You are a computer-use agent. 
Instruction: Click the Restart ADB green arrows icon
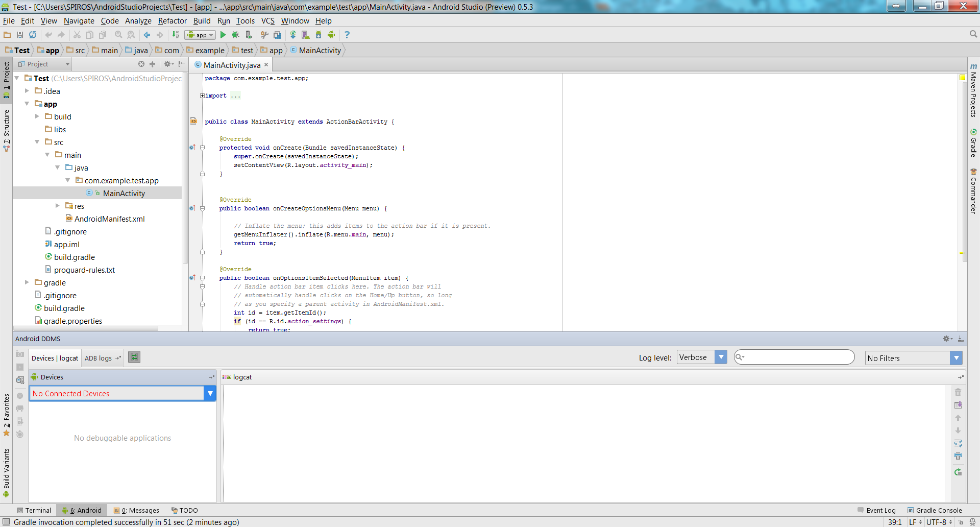point(134,357)
